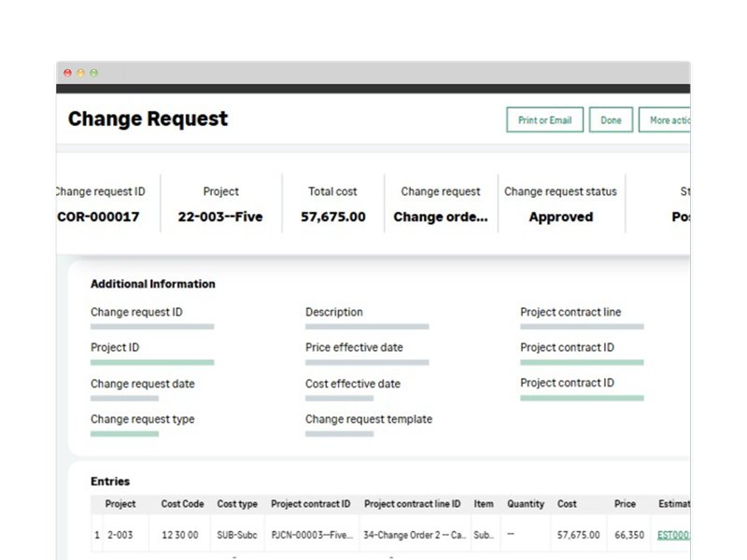
Task: Click the truncated Change orde... value
Action: coord(441,217)
